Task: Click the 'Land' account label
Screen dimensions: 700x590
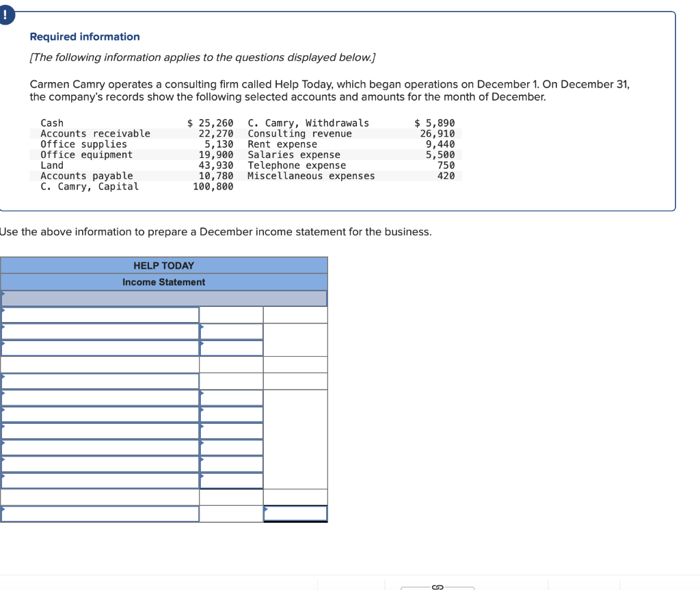Action: point(52,165)
